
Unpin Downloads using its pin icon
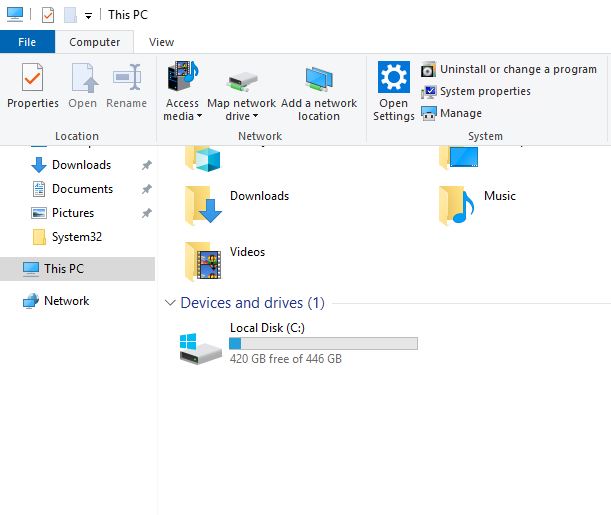[147, 165]
